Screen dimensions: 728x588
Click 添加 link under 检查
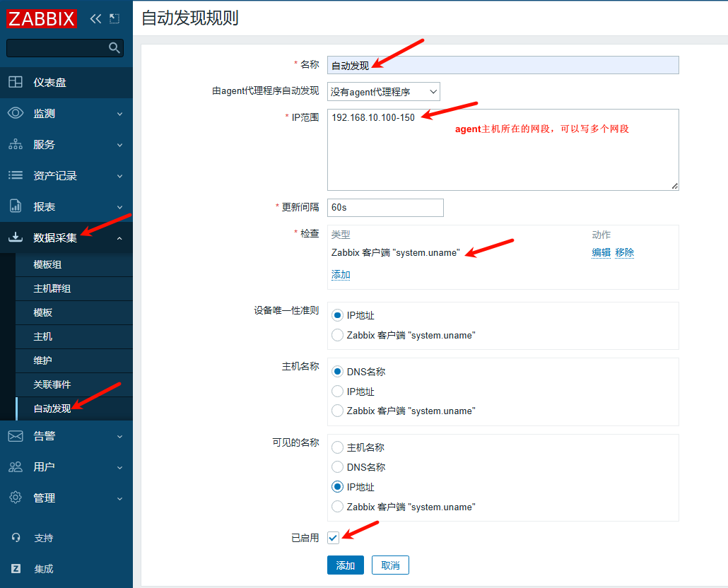coord(341,275)
